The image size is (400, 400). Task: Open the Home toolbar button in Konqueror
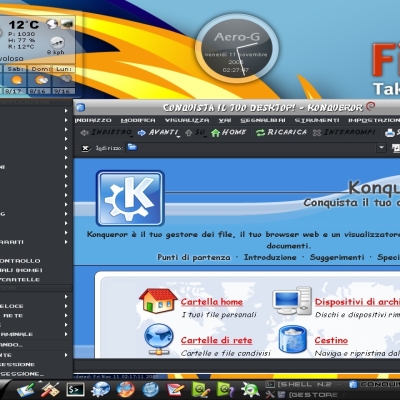click(x=229, y=132)
